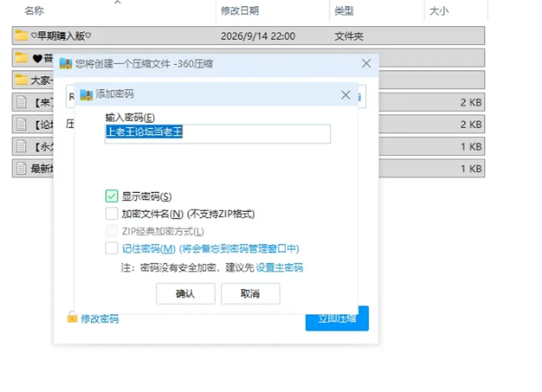Click the 大小 column header
This screenshot has width=542, height=392.
point(439,11)
